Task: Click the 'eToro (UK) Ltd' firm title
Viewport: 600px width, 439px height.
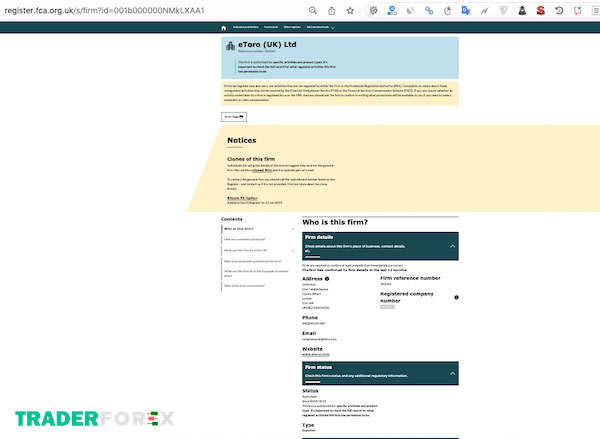Action: 267,44
